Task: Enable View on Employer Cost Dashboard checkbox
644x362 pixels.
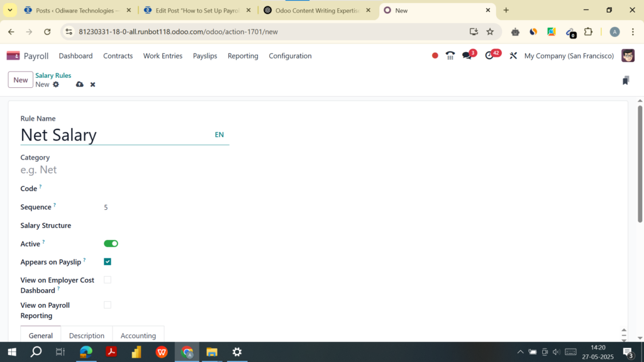Action: pyautogui.click(x=108, y=280)
